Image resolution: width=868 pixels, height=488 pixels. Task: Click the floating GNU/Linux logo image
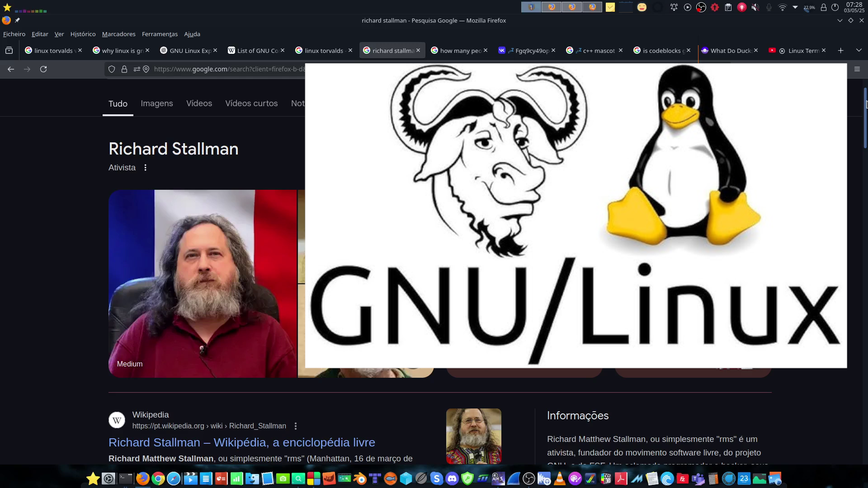(576, 216)
